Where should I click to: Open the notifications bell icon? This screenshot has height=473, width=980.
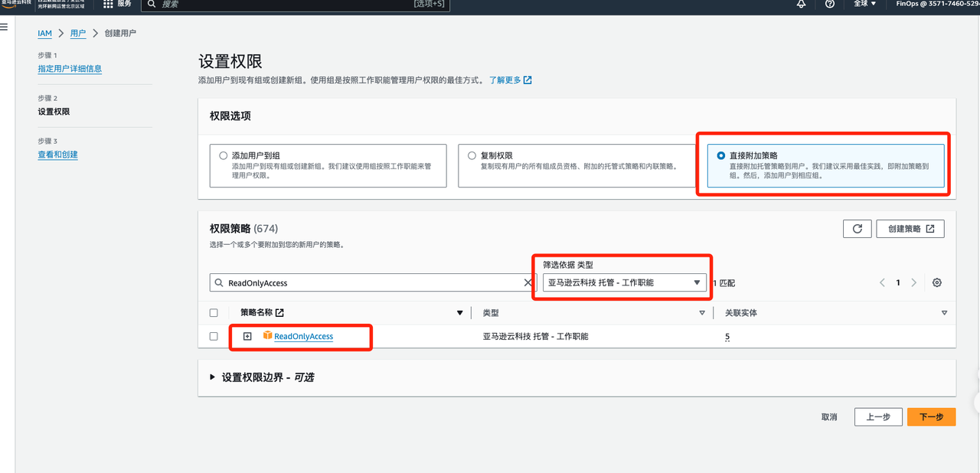click(801, 4)
